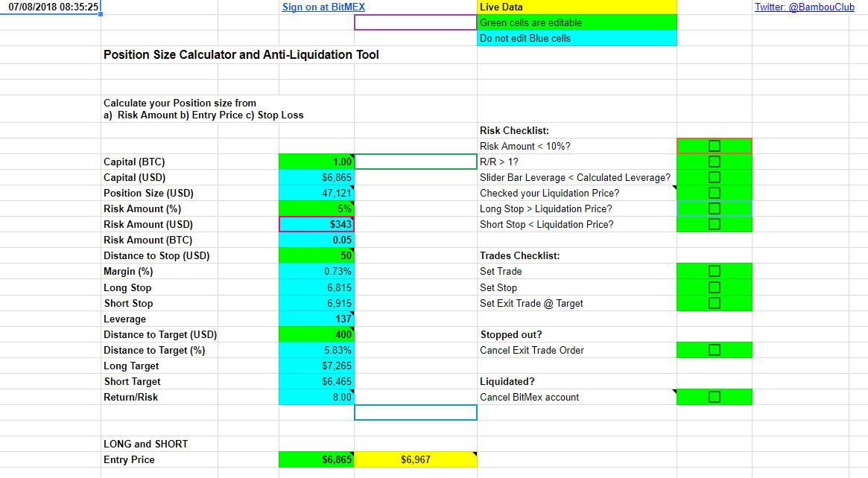868x478 pixels.
Task: Toggle Long Stop > Liquidation Price? checkbox
Action: tap(714, 208)
